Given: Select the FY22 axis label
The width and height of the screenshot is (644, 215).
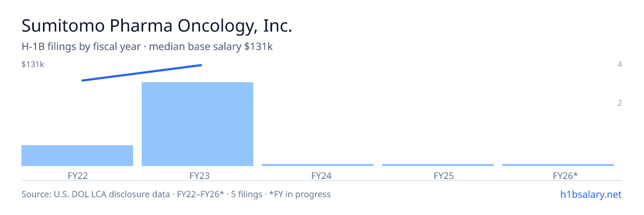Looking at the screenshot, I should [x=77, y=176].
